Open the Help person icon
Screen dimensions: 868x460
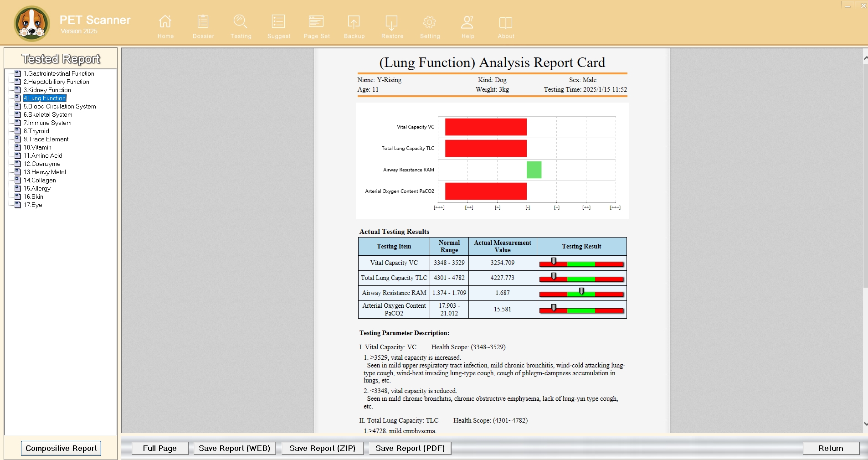[467, 21]
